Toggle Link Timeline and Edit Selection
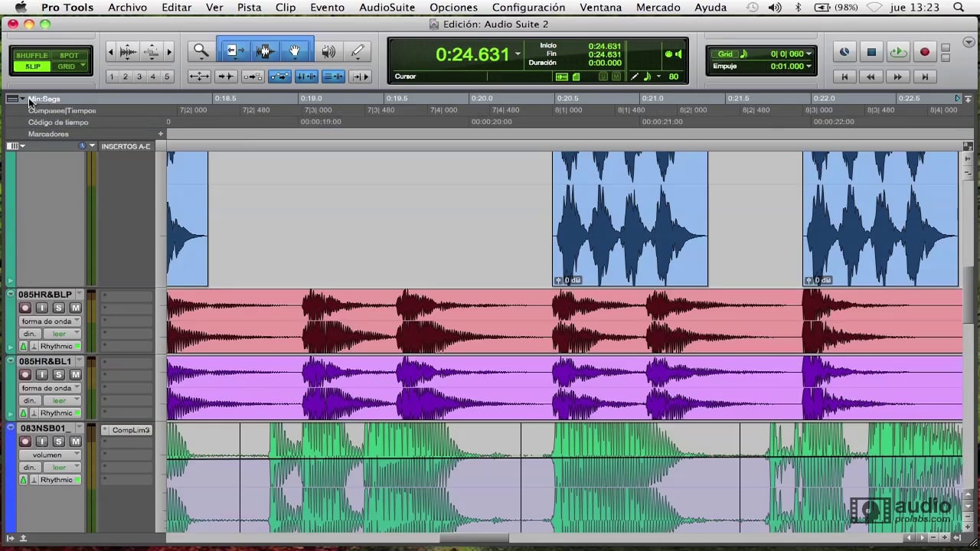 tap(306, 77)
